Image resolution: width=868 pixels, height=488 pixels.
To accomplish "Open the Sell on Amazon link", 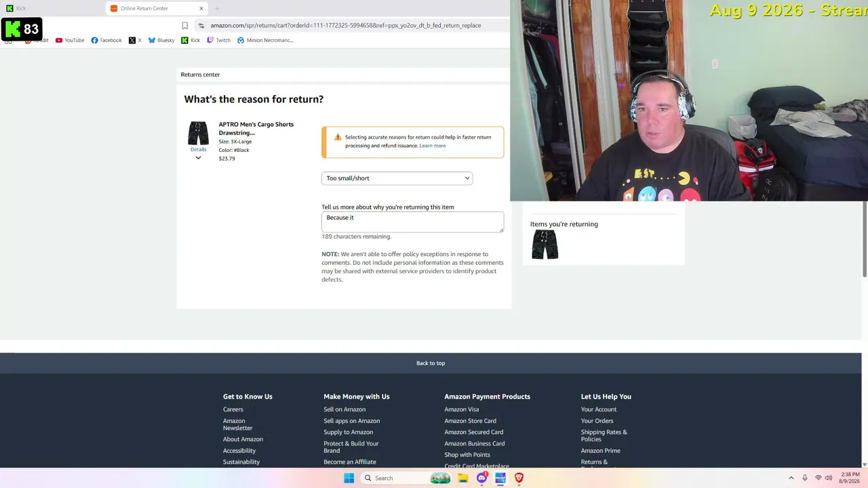I will pyautogui.click(x=344, y=409).
